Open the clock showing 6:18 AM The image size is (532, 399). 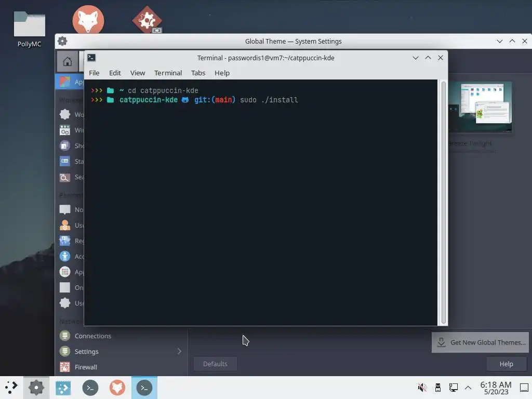pyautogui.click(x=496, y=388)
